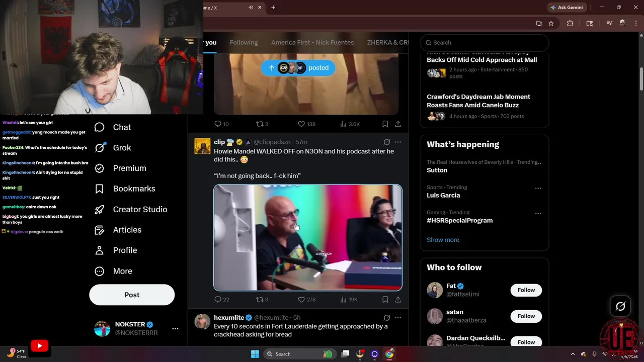Share the top video post
Image resolution: width=644 pixels, height=362 pixels.
point(398,124)
